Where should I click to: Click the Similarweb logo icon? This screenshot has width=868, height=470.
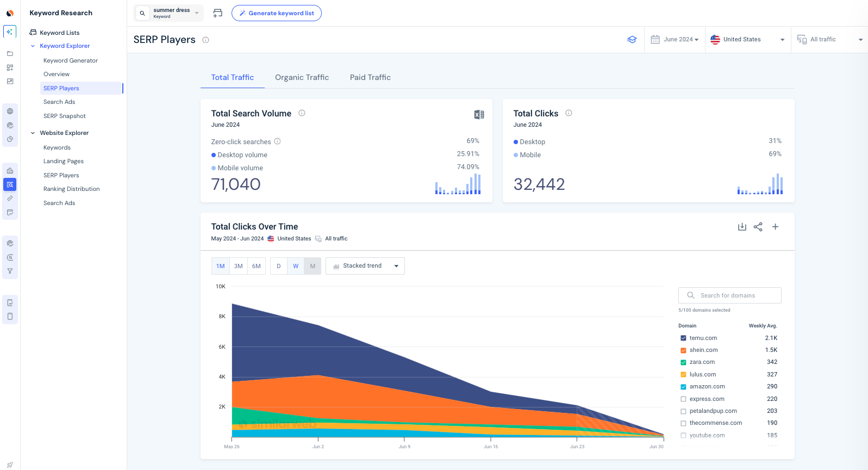[10, 13]
